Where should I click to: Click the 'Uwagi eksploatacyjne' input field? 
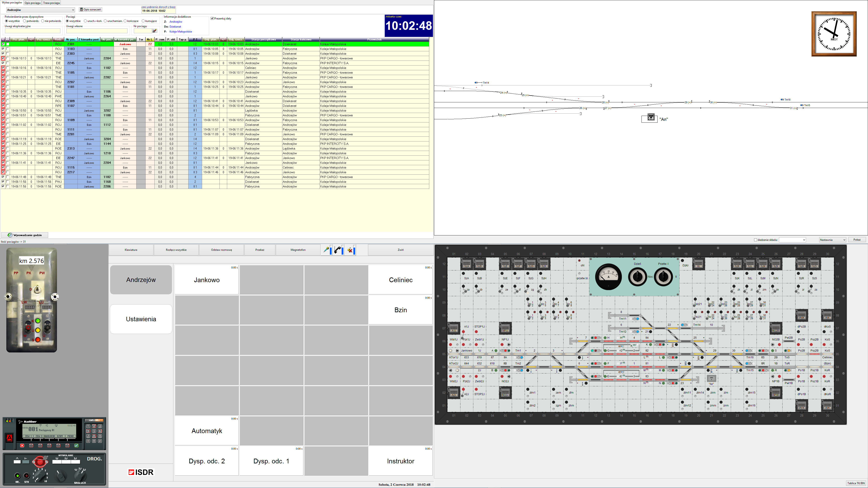pos(32,31)
